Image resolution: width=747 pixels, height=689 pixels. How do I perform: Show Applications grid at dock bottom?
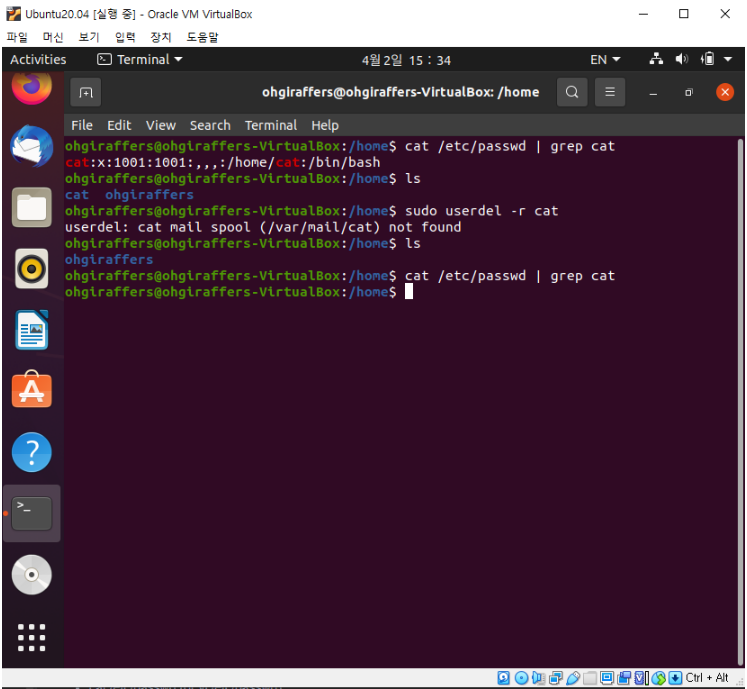point(31,637)
